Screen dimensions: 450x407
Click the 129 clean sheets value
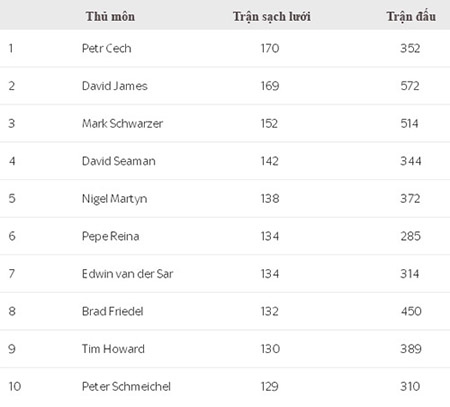coord(269,387)
